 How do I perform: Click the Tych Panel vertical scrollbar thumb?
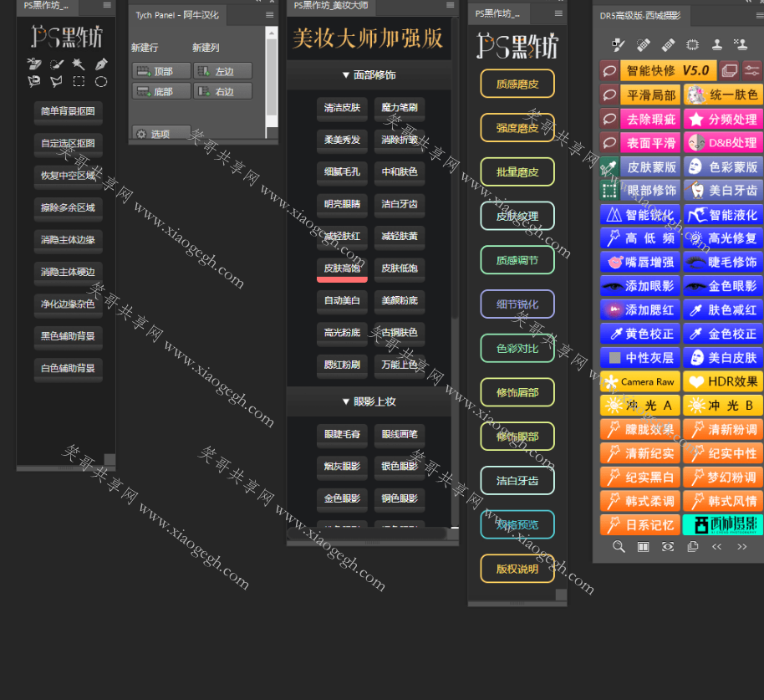click(272, 78)
